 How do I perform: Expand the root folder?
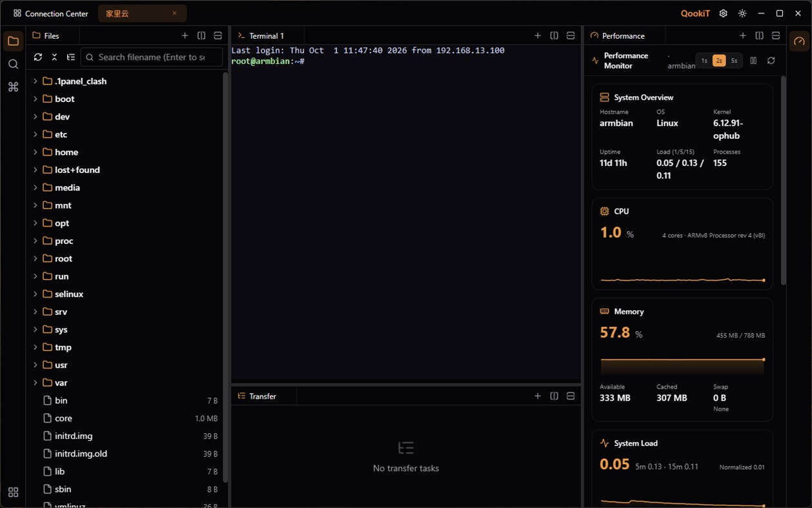click(x=36, y=258)
